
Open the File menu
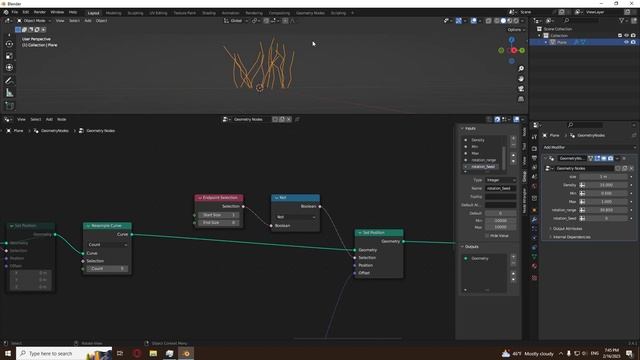15,12
